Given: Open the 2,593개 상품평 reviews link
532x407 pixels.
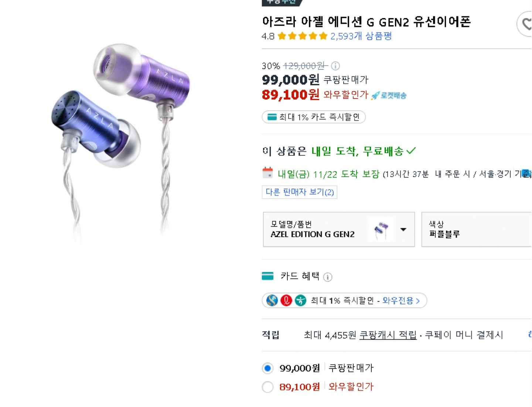Looking at the screenshot, I should click(361, 36).
